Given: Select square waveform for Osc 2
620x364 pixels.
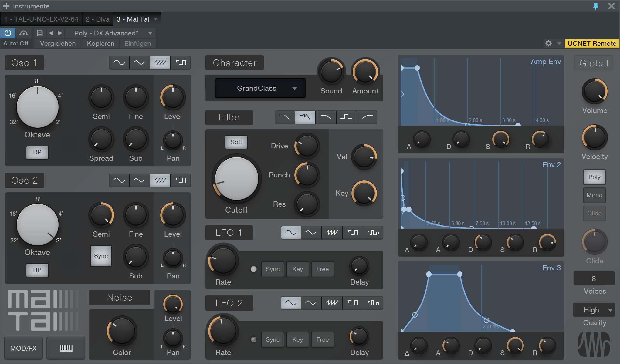Looking at the screenshot, I should point(181,180).
